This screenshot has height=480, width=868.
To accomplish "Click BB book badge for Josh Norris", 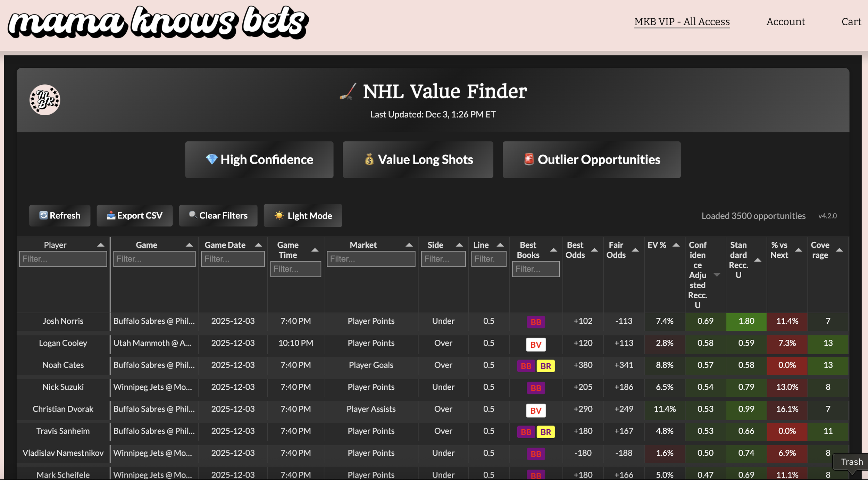I will 535,322.
